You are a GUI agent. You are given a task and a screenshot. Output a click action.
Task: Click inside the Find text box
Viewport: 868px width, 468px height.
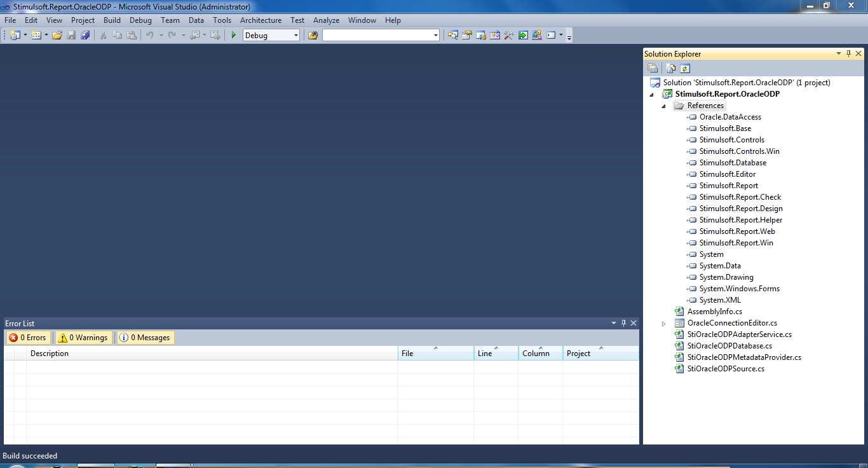pyautogui.click(x=377, y=36)
